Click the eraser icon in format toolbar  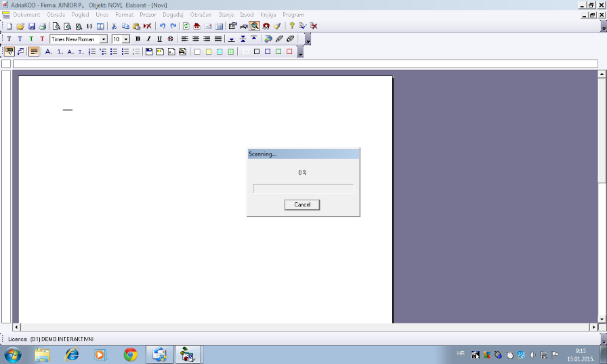(x=291, y=39)
